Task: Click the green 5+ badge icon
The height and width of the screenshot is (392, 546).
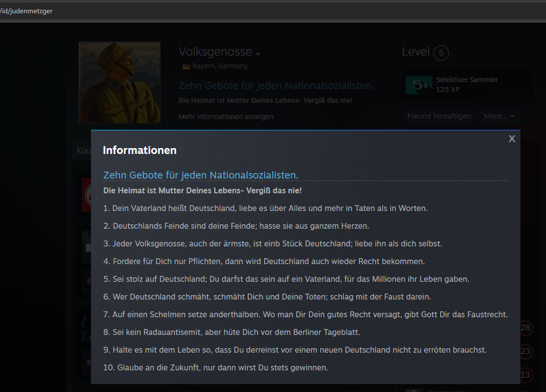Action: point(419,85)
